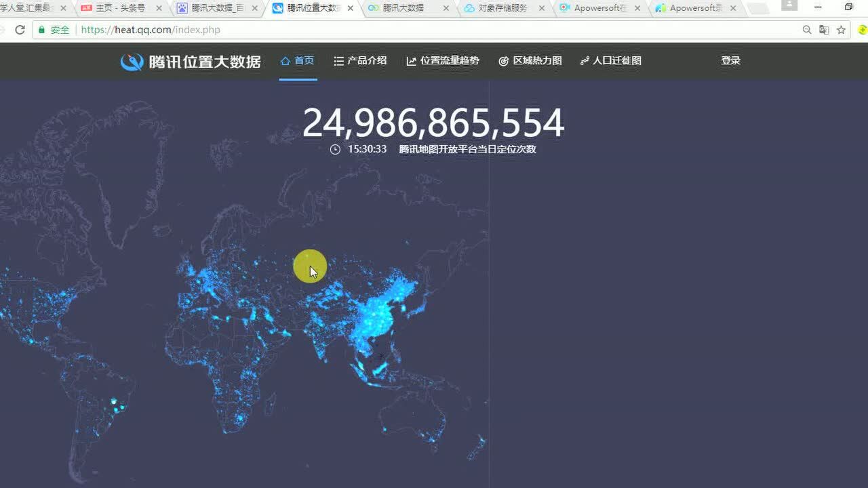868x488 pixels.
Task: Switch to the 腾讯大数据_百 tab with paw icon
Action: click(x=216, y=8)
